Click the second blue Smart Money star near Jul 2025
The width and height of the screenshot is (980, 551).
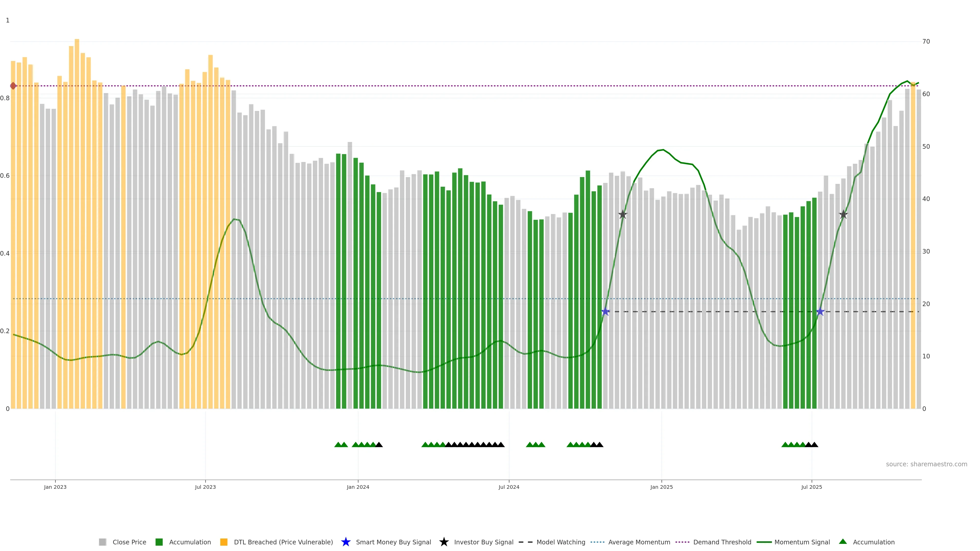point(820,312)
